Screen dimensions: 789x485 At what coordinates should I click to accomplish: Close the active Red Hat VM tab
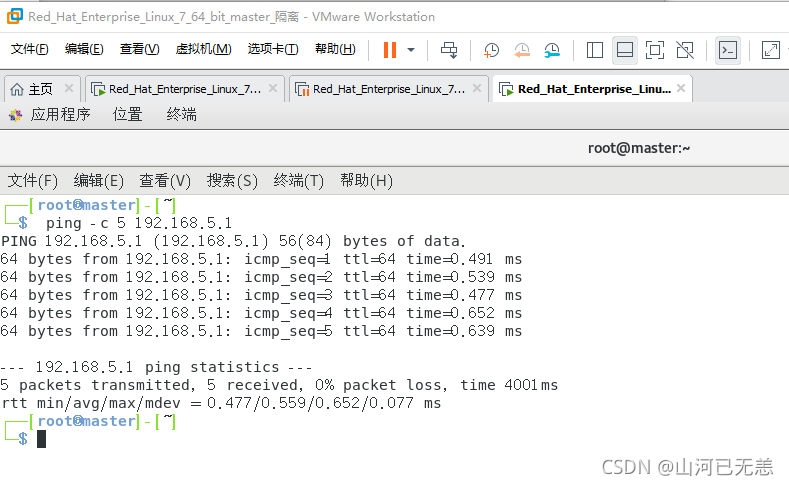coord(681,88)
